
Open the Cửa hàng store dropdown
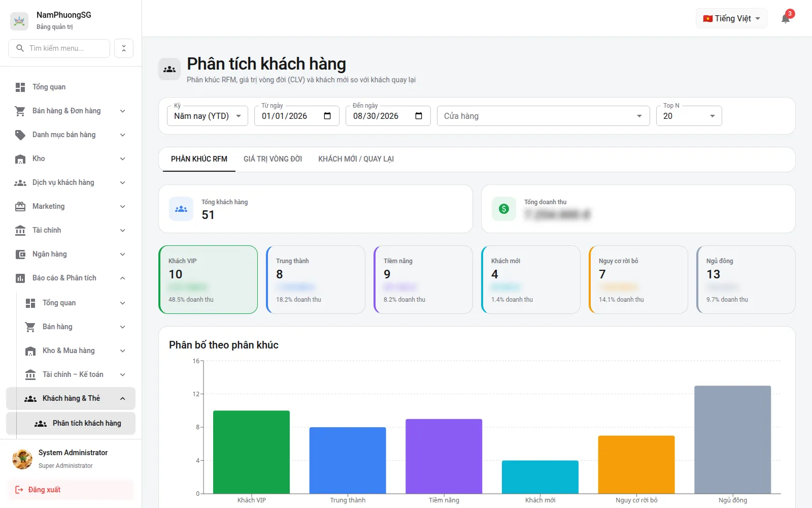[x=544, y=116]
